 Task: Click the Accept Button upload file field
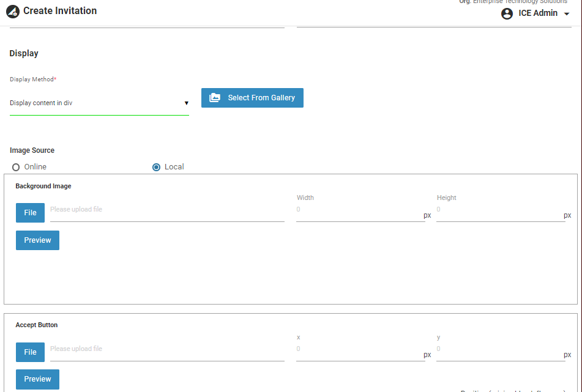point(166,349)
